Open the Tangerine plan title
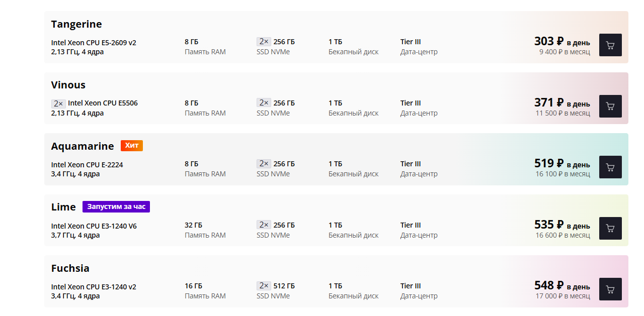Image resolution: width=644 pixels, height=316 pixels. tap(76, 24)
